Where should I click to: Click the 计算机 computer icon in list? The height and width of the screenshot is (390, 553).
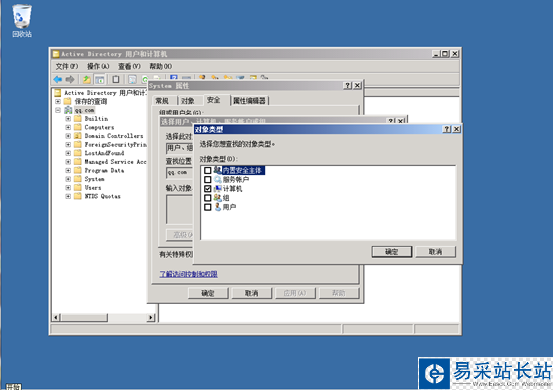(218, 189)
